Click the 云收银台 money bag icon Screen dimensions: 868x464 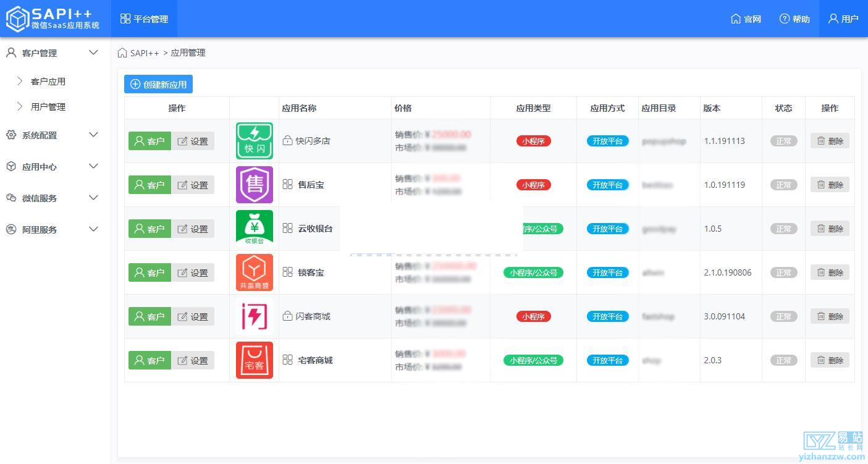pos(254,228)
